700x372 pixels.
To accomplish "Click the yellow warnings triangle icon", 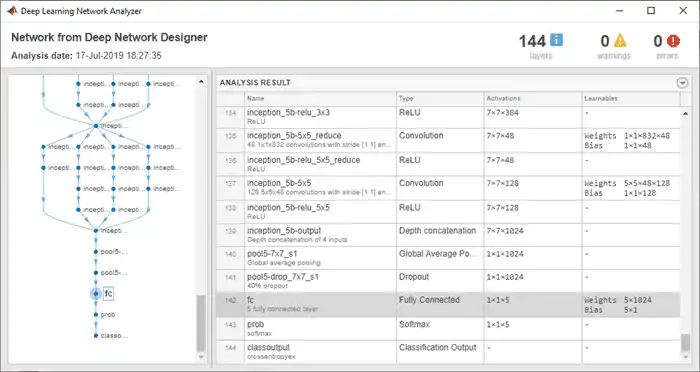I will click(620, 41).
